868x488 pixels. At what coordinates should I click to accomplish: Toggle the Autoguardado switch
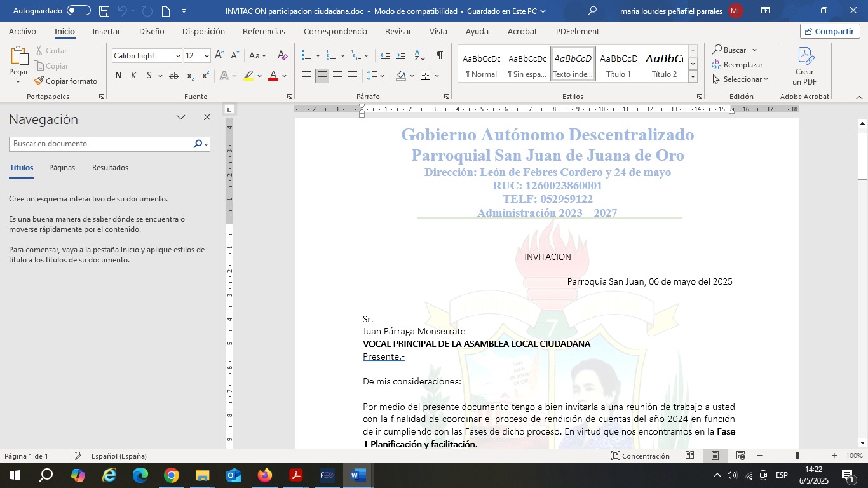pos(78,11)
